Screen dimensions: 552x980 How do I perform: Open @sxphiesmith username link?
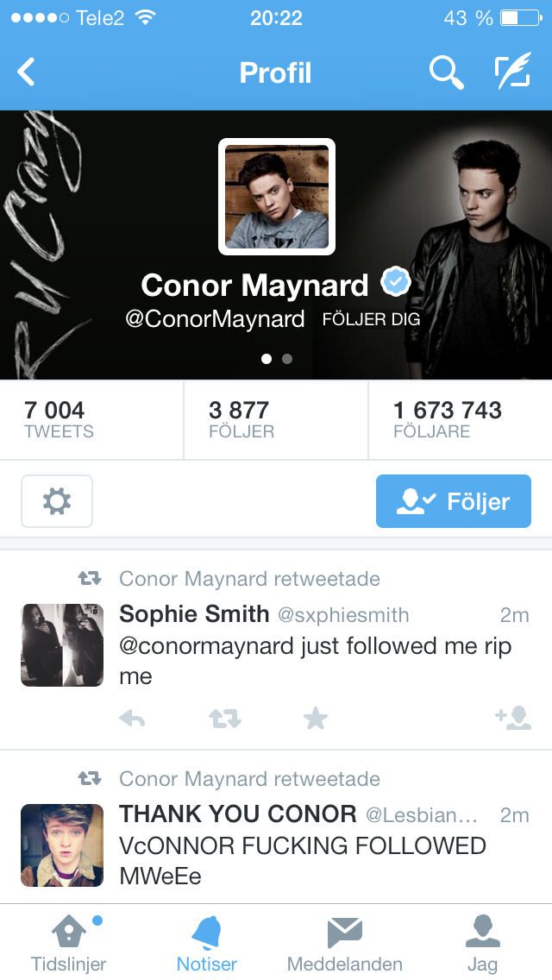point(343,615)
